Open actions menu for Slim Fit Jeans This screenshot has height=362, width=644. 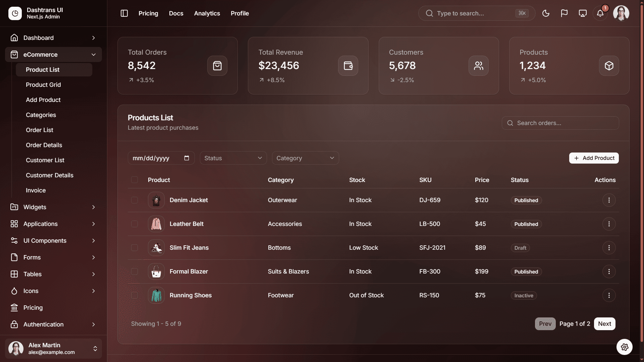pyautogui.click(x=609, y=248)
